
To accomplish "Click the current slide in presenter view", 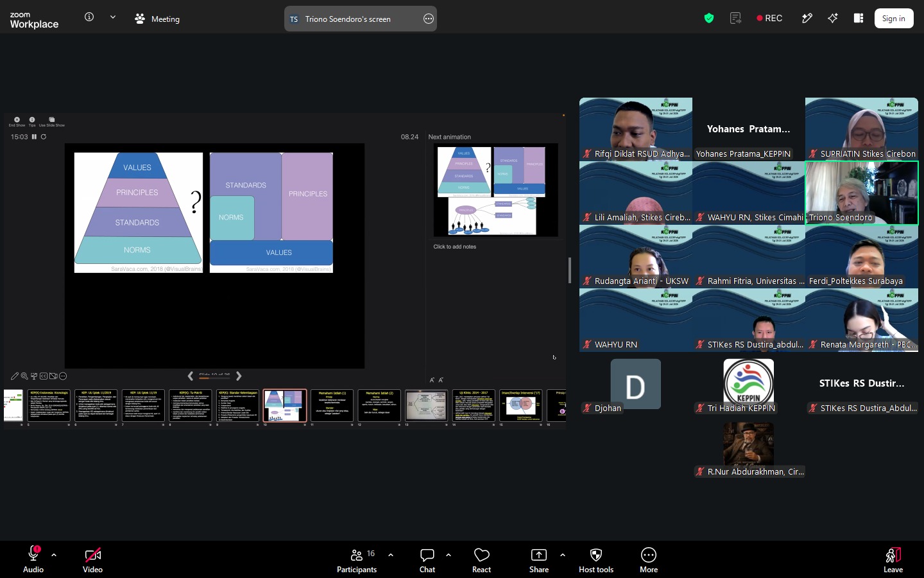I will tap(214, 256).
